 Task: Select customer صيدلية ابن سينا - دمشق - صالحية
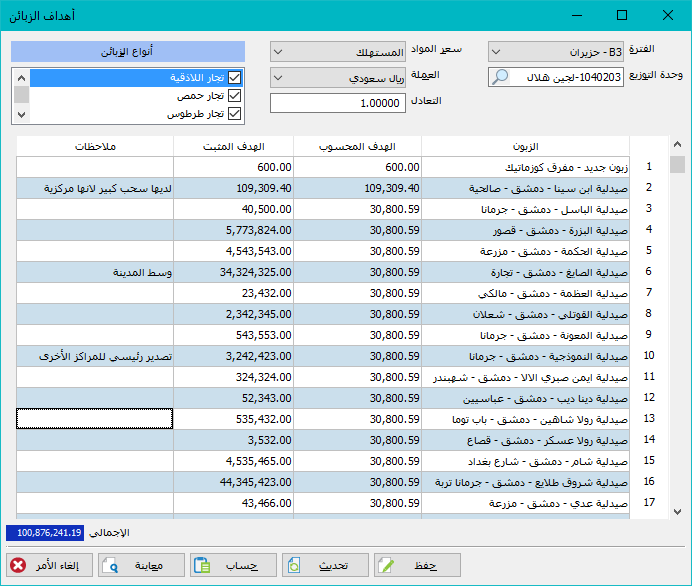point(525,188)
